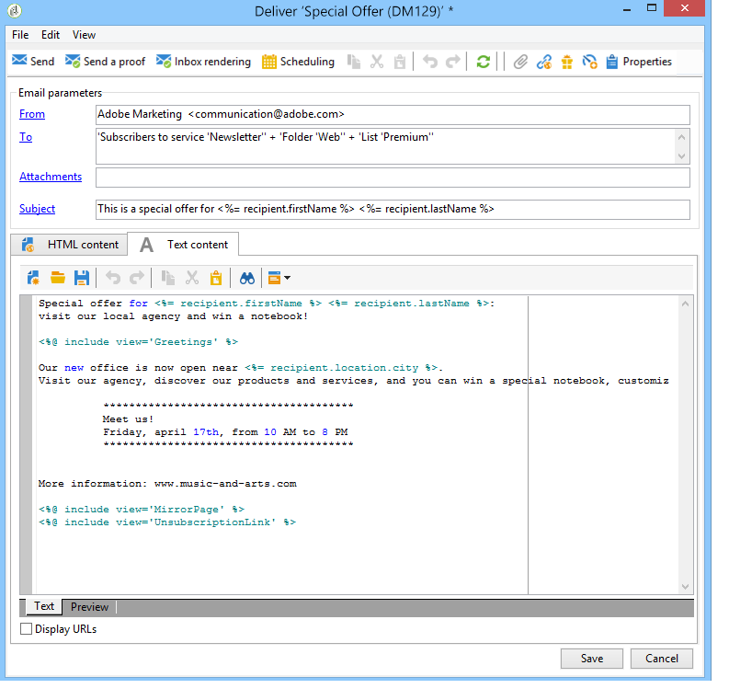Switch to the Preview tab

pyautogui.click(x=89, y=607)
